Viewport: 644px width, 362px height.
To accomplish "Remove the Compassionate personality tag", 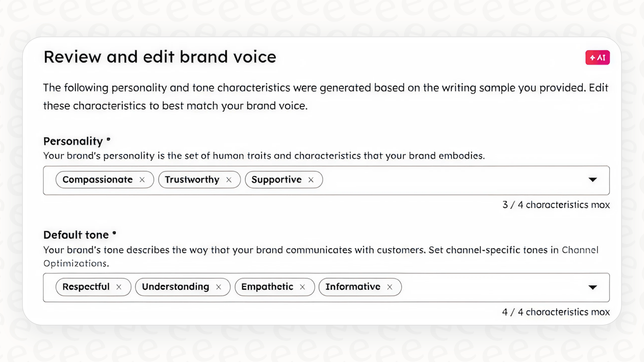I will 142,179.
